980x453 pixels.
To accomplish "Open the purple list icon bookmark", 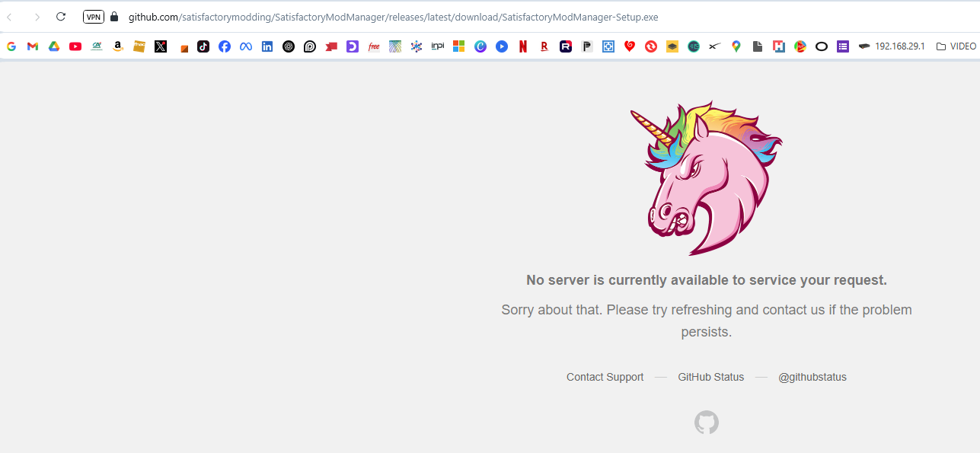I will coord(843,46).
